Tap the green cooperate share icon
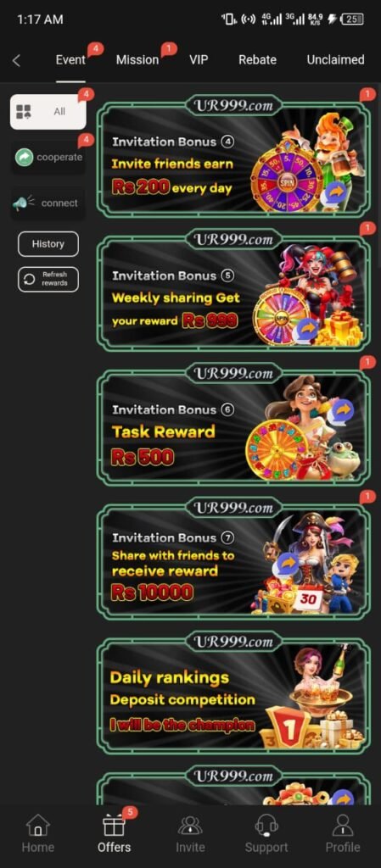 click(24, 157)
